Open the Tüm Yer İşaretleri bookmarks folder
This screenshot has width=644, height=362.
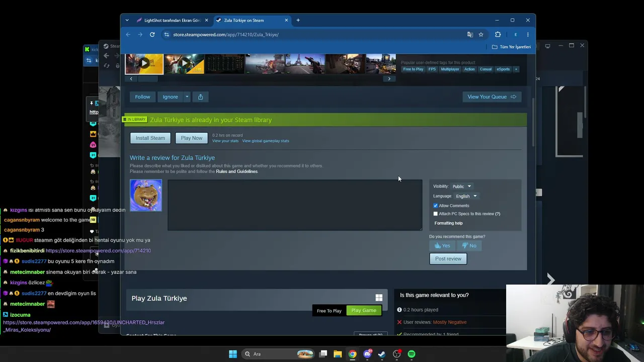click(511, 47)
